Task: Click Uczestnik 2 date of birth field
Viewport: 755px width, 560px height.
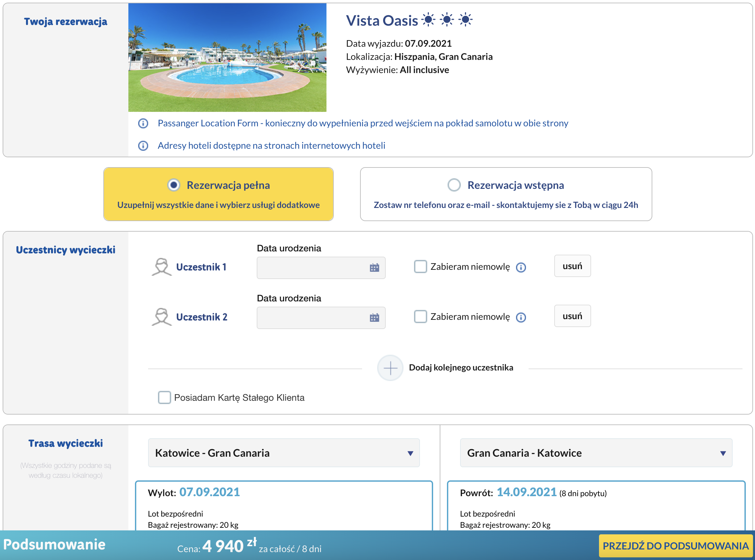Action: point(312,318)
